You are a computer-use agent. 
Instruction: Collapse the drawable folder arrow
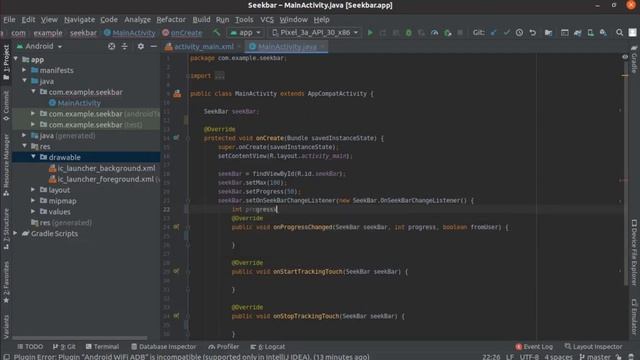click(33, 157)
